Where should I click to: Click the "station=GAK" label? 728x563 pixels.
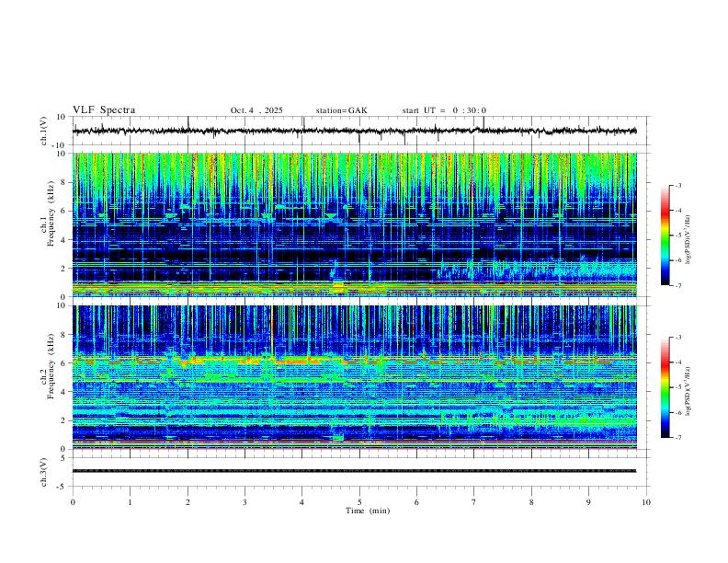341,110
